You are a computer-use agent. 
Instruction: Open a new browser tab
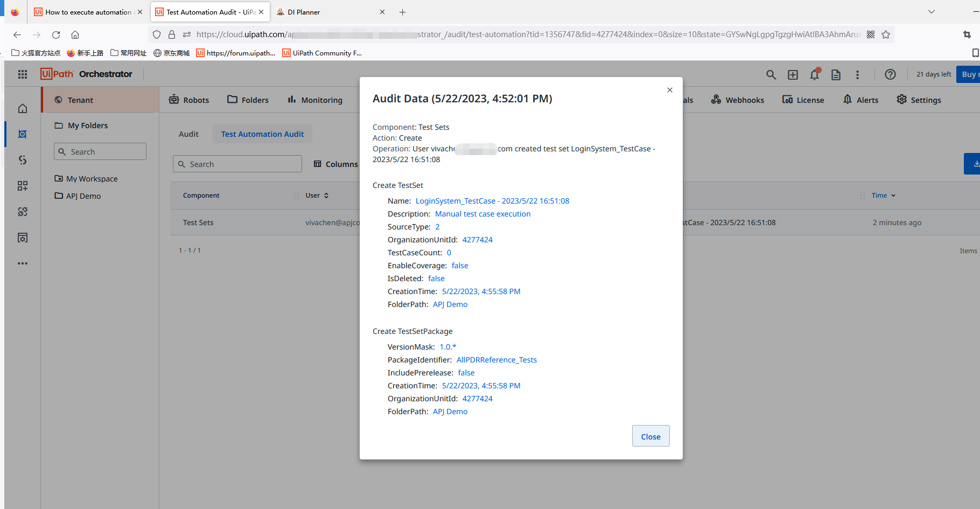coord(402,12)
